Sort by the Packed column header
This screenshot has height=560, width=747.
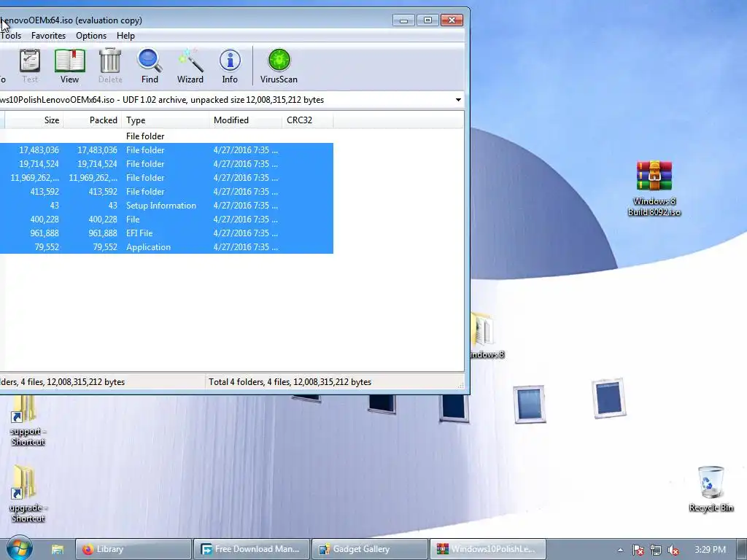coord(93,120)
